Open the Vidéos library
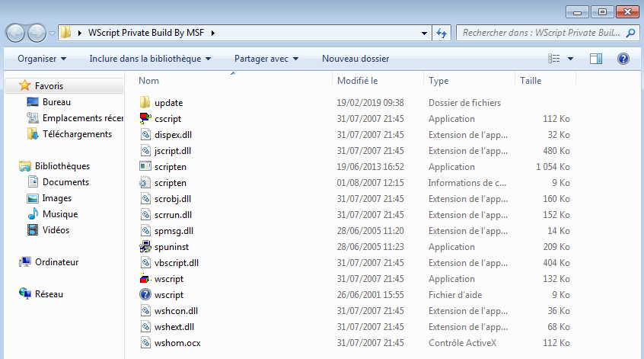The image size is (644, 359). [x=56, y=230]
